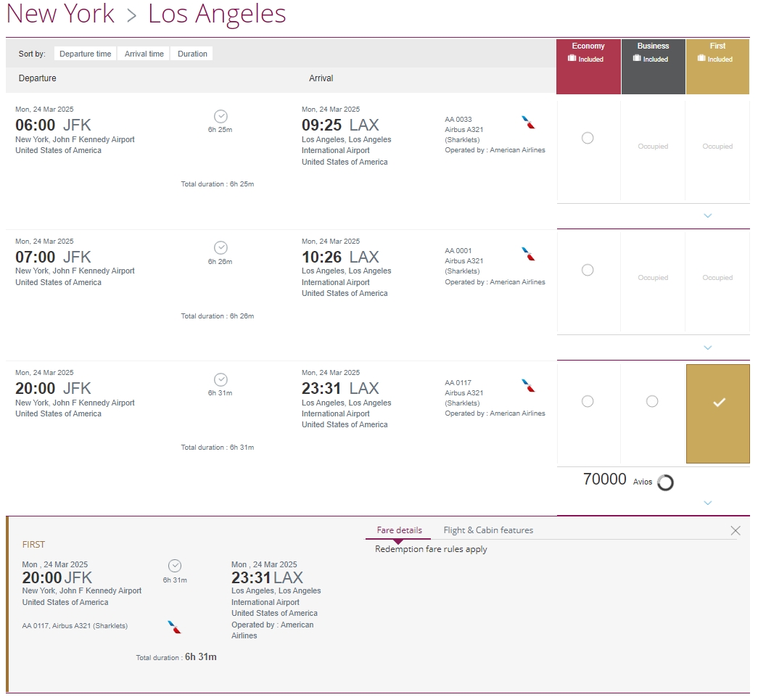Expand details for the 06:00 flight

pyautogui.click(x=708, y=216)
